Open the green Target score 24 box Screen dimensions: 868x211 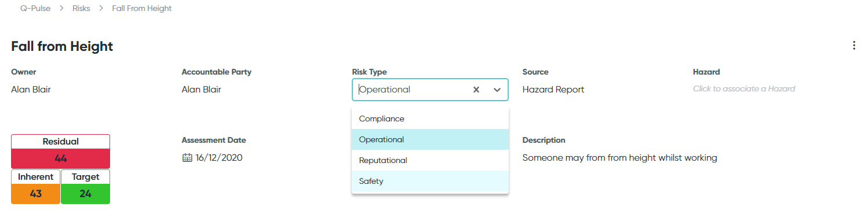(x=85, y=194)
